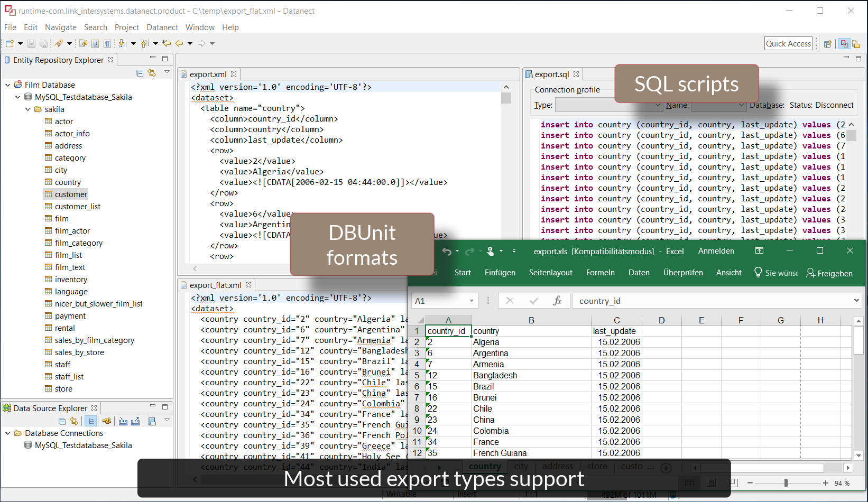Image resolution: width=868 pixels, height=502 pixels.
Task: Open the Datanect menu
Action: 162,27
